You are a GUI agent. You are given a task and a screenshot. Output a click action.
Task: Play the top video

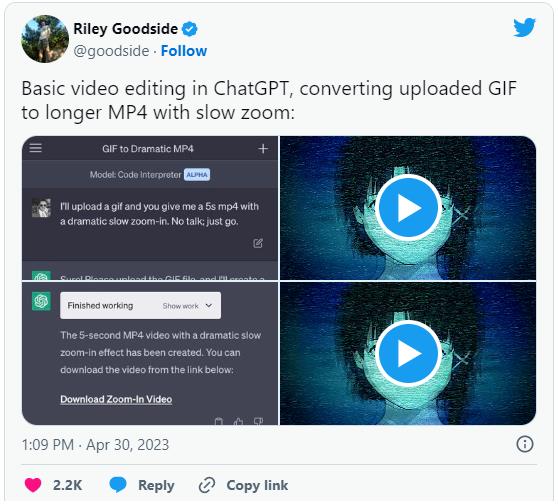click(408, 208)
